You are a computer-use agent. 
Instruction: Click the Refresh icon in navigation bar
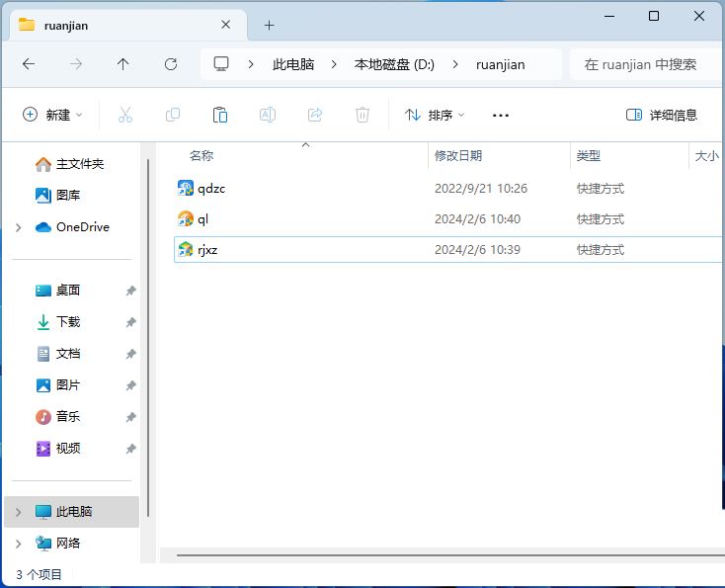(x=171, y=64)
